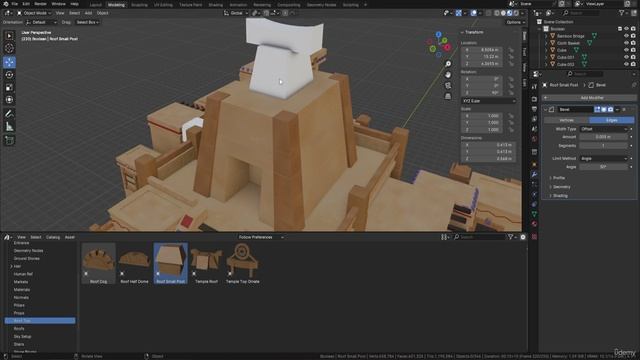Click the Select Box tool icon
The image size is (640, 360).
[x=9, y=36]
